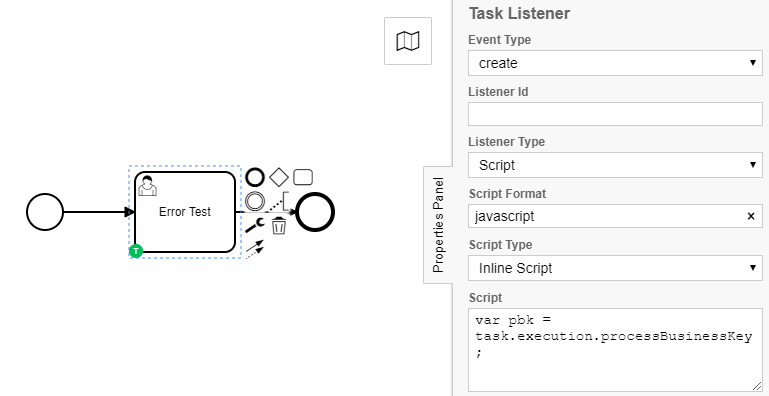Toggle the minimap icon
This screenshot has height=396, width=769.
tap(408, 41)
